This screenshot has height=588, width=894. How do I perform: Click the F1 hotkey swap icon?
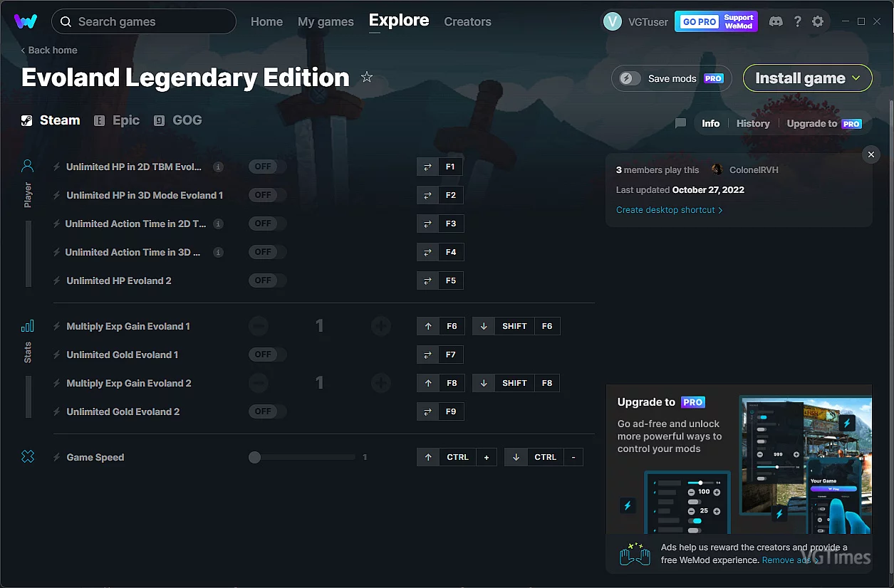(427, 167)
